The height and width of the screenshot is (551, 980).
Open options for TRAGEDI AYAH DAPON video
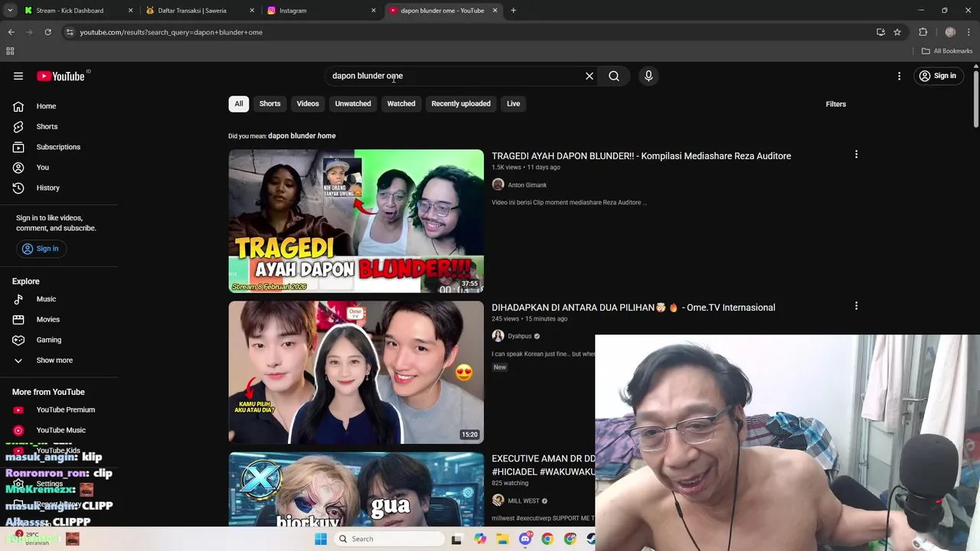pyautogui.click(x=856, y=155)
